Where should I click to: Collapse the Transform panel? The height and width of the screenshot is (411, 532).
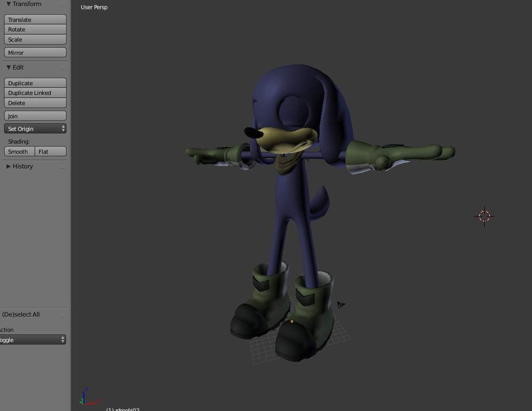tap(8, 4)
